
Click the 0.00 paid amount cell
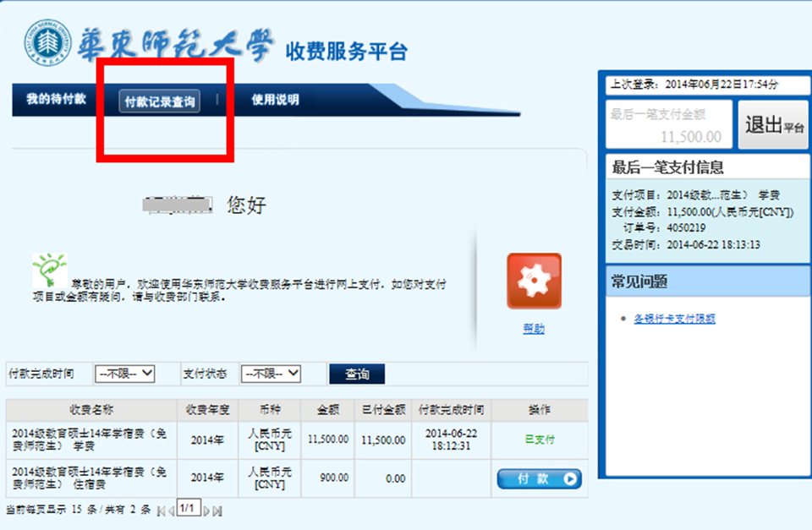coord(396,478)
